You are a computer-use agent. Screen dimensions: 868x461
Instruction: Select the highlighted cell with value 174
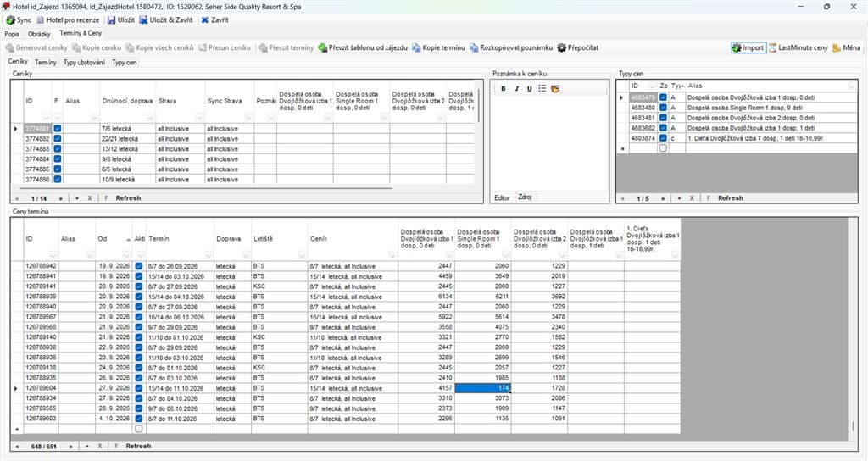pos(482,388)
